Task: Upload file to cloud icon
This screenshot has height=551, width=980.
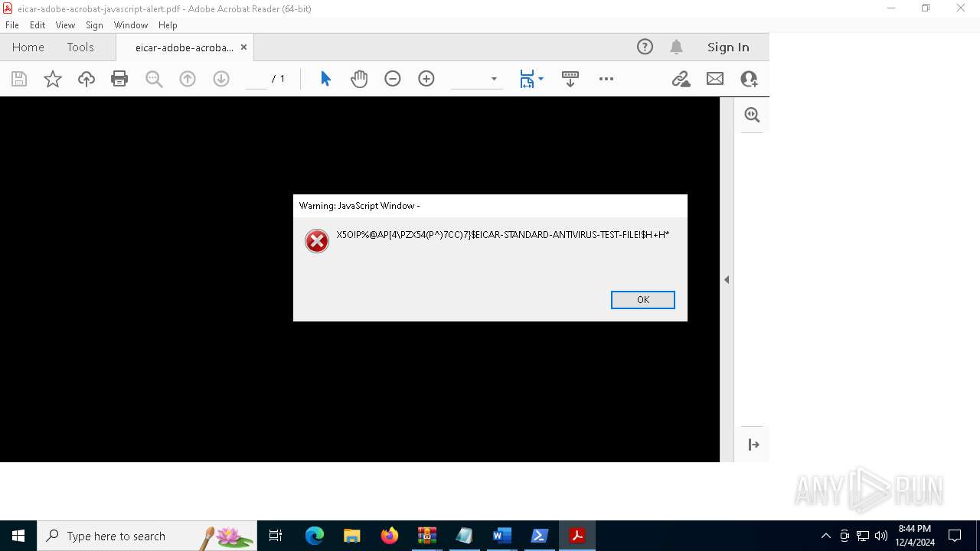Action: point(87,79)
